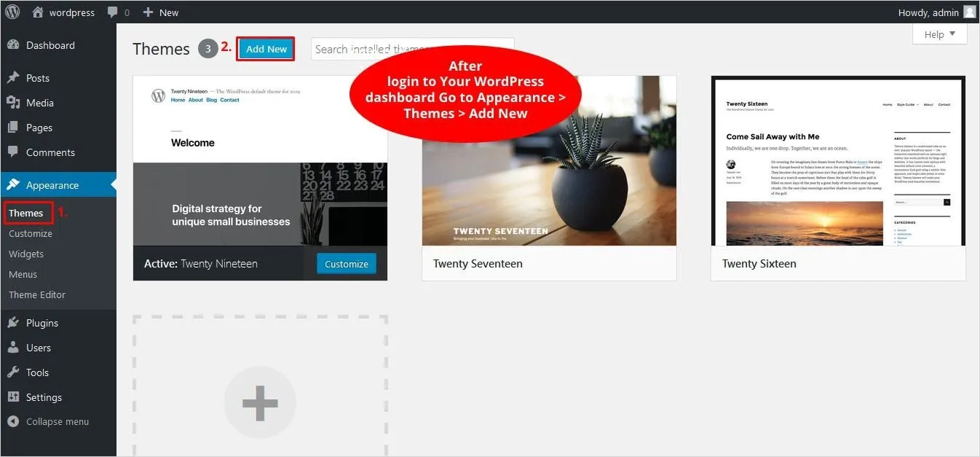Click the WordPress logo in the admin bar
Image resolution: width=980 pixels, height=457 pixels.
click(12, 12)
